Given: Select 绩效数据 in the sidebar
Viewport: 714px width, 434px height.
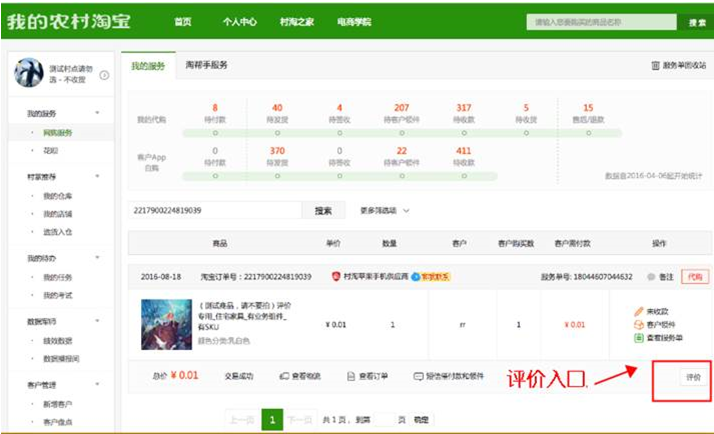Looking at the screenshot, I should (x=58, y=341).
